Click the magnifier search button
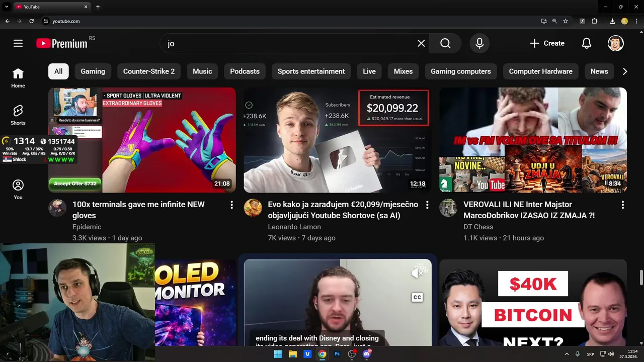644x362 pixels. coord(445,43)
